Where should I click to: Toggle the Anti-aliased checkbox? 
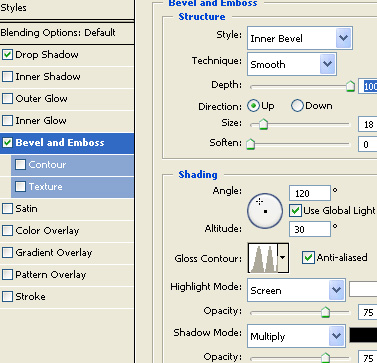pos(308,258)
